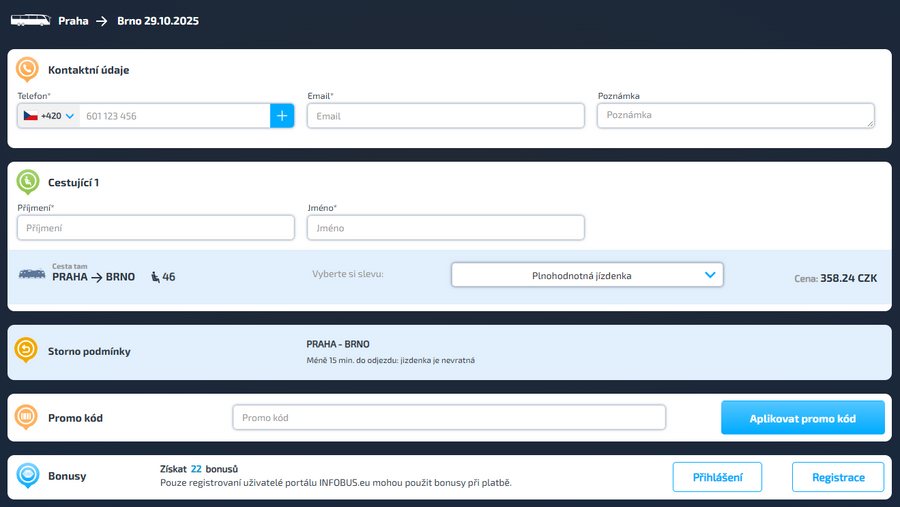Screen dimensions: 900x507
Task: Add another phone number with plus button
Action: (x=282, y=116)
